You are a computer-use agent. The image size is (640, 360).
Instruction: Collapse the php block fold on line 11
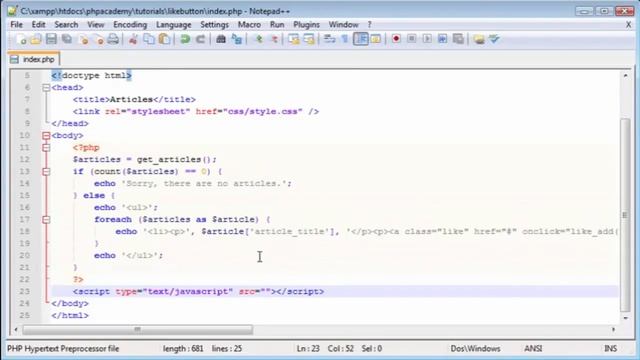[x=46, y=148]
